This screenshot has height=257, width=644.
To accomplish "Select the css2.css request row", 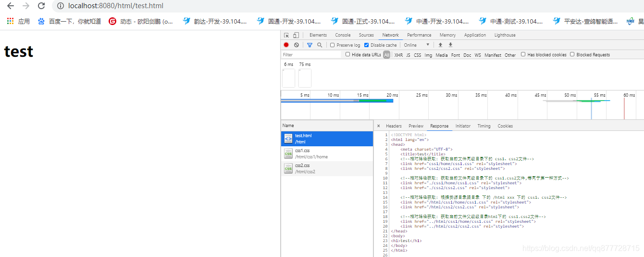I will (327, 168).
